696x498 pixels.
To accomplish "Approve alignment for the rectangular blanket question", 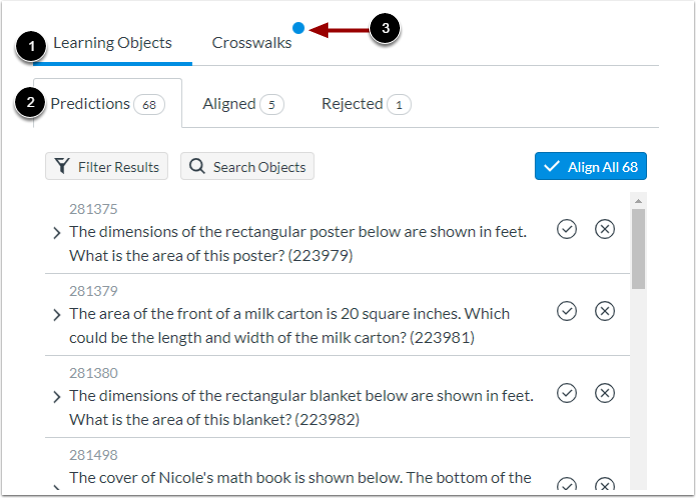I will tap(567, 393).
